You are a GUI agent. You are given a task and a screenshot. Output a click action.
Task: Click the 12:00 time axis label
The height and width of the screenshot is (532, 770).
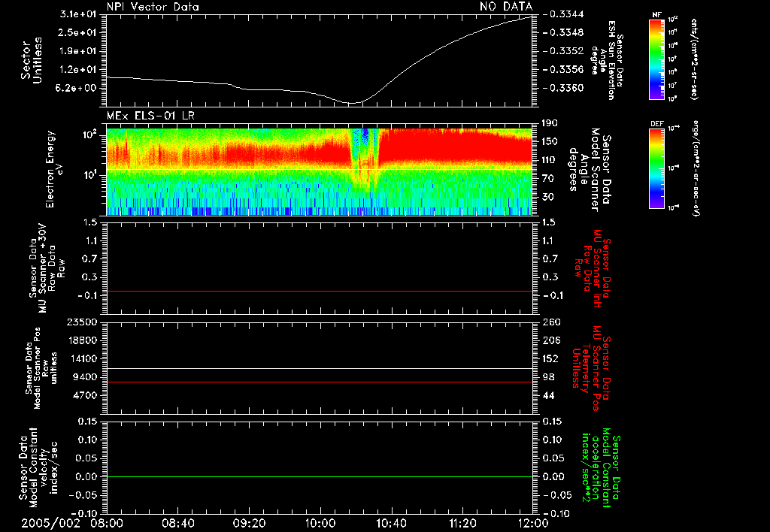[x=533, y=523]
